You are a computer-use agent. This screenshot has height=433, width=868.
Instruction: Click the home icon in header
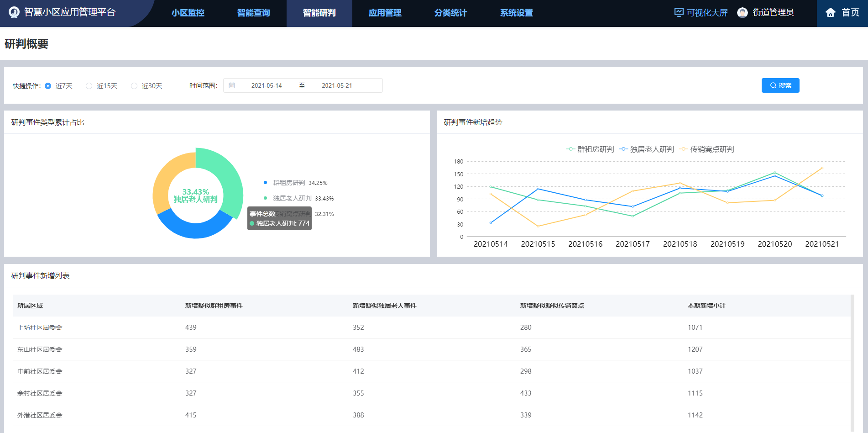(x=831, y=13)
